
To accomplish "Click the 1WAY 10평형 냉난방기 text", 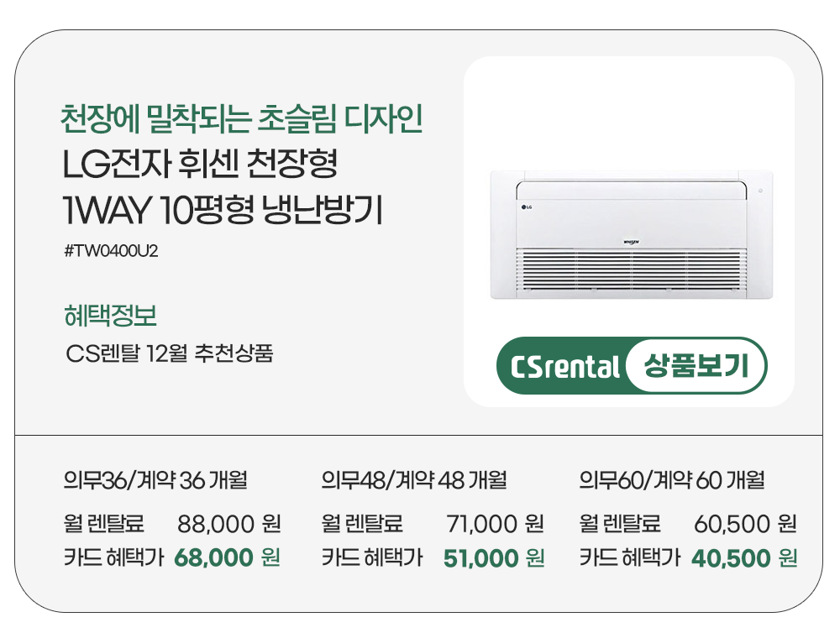I will pos(223,210).
